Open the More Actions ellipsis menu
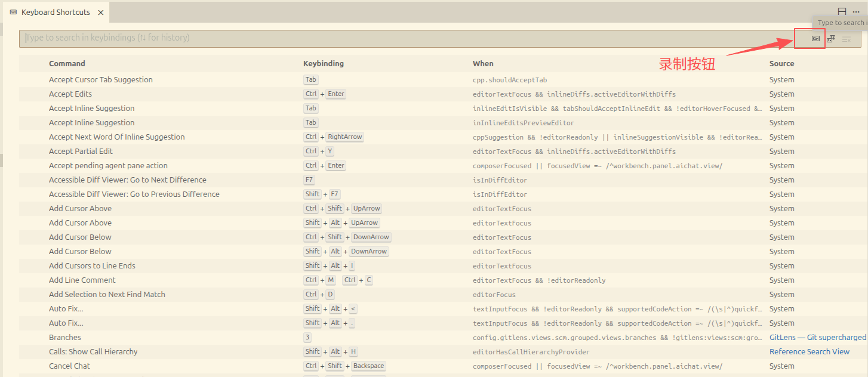This screenshot has width=868, height=377. pos(856,12)
